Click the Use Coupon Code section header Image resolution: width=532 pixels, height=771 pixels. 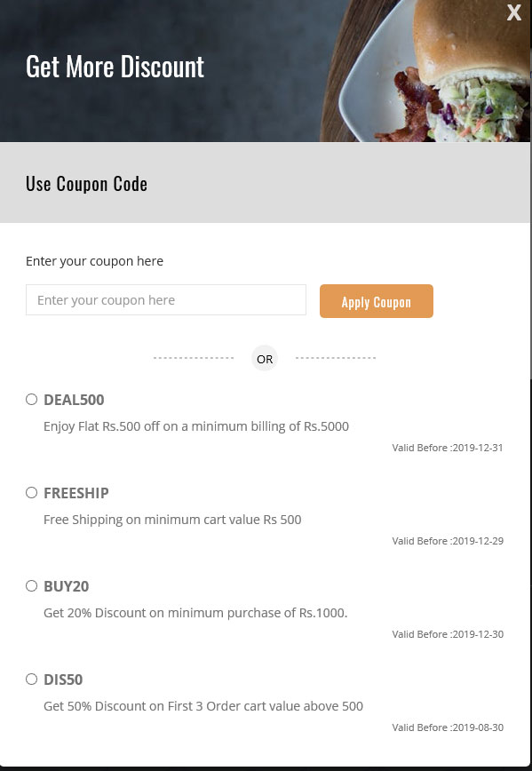click(86, 184)
